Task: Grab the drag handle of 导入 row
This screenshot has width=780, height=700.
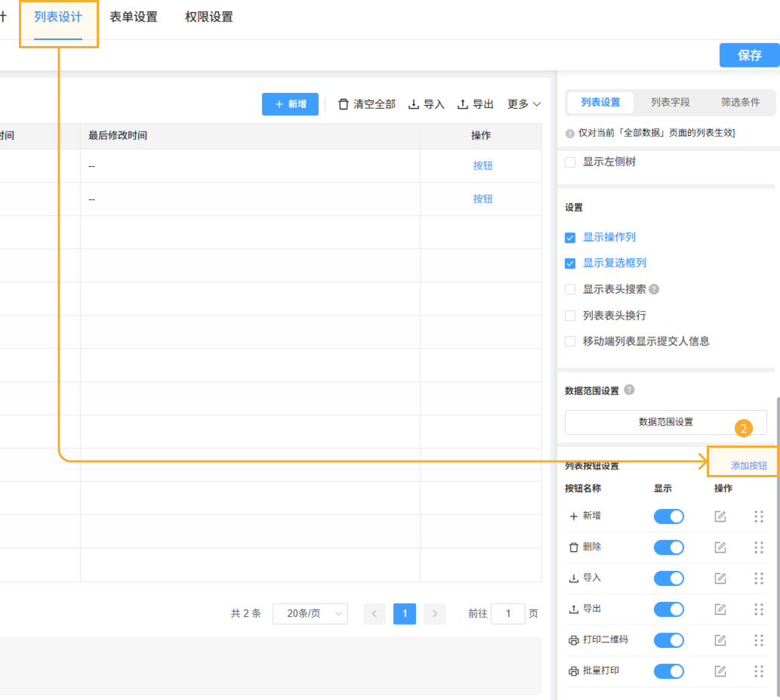Action: (759, 578)
